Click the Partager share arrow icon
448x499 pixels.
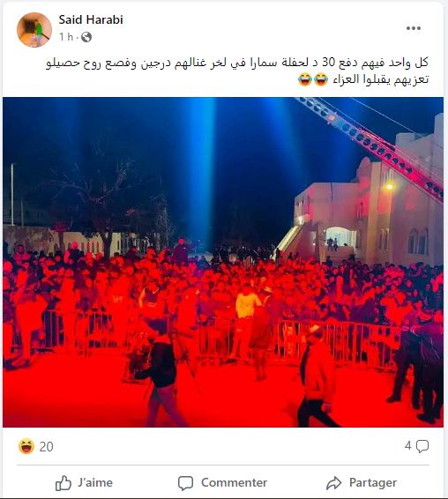click(334, 483)
